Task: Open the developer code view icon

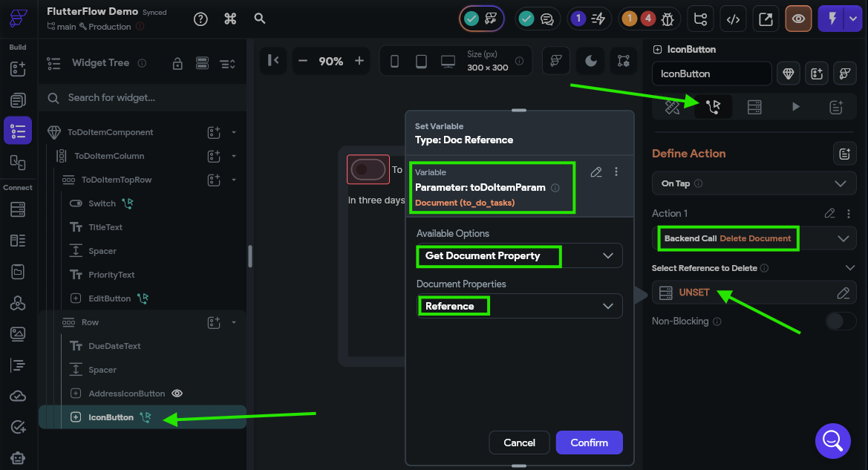Action: tap(733, 19)
